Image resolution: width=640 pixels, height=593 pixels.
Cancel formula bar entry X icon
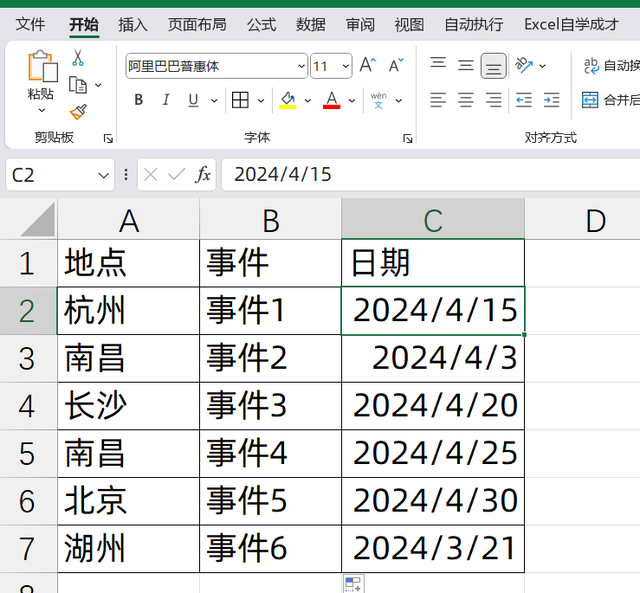[151, 175]
